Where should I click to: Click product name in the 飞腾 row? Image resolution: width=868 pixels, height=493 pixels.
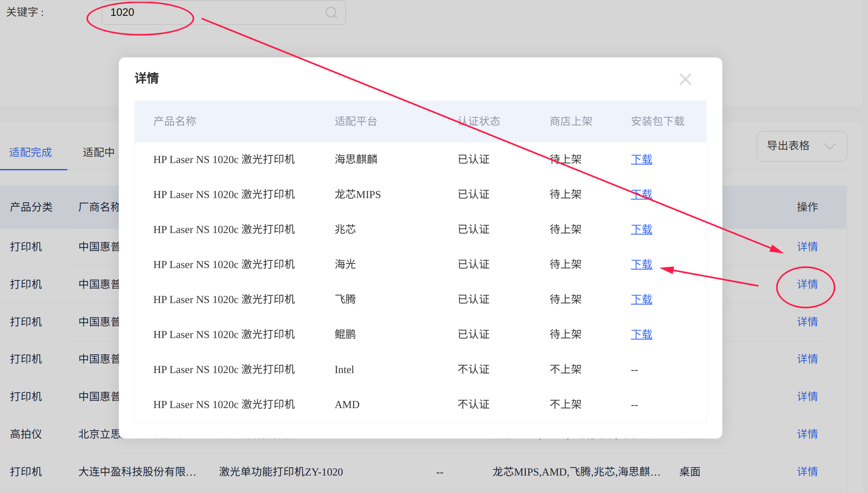[x=224, y=300]
